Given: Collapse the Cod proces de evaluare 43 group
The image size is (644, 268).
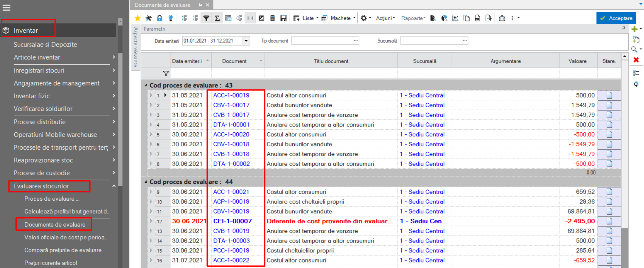Looking at the screenshot, I should coord(146,85).
